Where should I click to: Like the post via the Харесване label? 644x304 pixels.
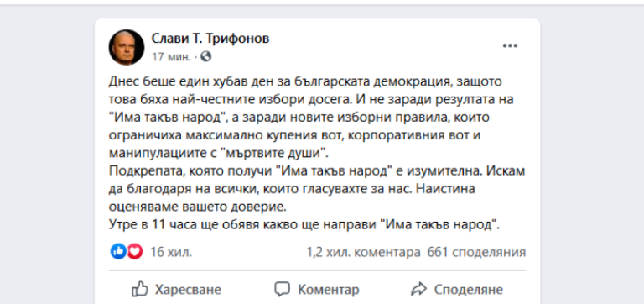pyautogui.click(x=188, y=290)
